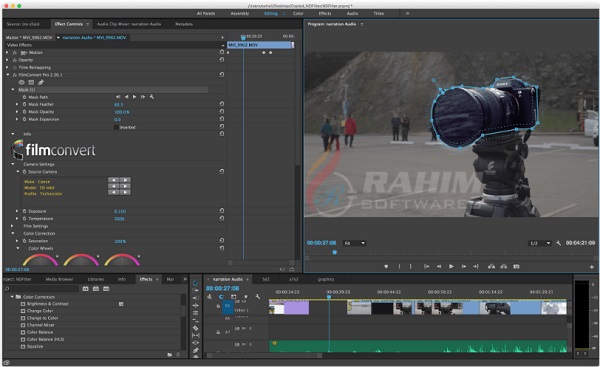Image resolution: width=600 pixels, height=367 pixels.
Task: Open the 1/2 playback resolution dropdown
Action: (540, 243)
